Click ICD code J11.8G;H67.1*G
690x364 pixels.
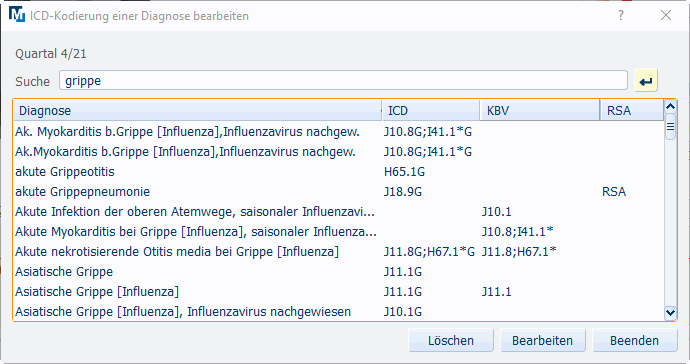click(x=429, y=252)
